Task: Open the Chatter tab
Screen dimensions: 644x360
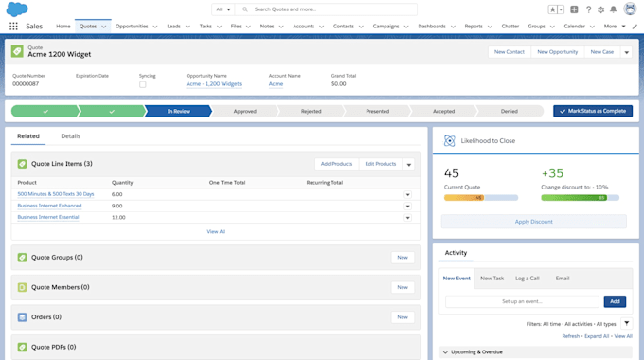Action: pos(510,27)
